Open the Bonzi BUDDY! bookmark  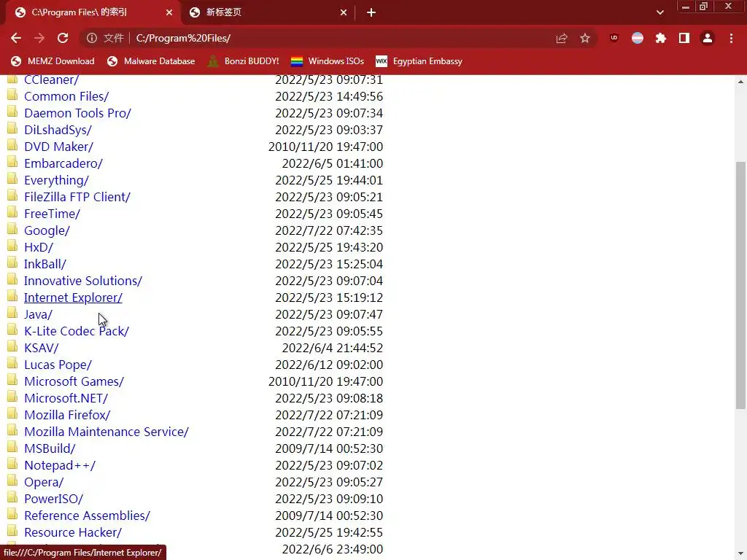(x=244, y=61)
